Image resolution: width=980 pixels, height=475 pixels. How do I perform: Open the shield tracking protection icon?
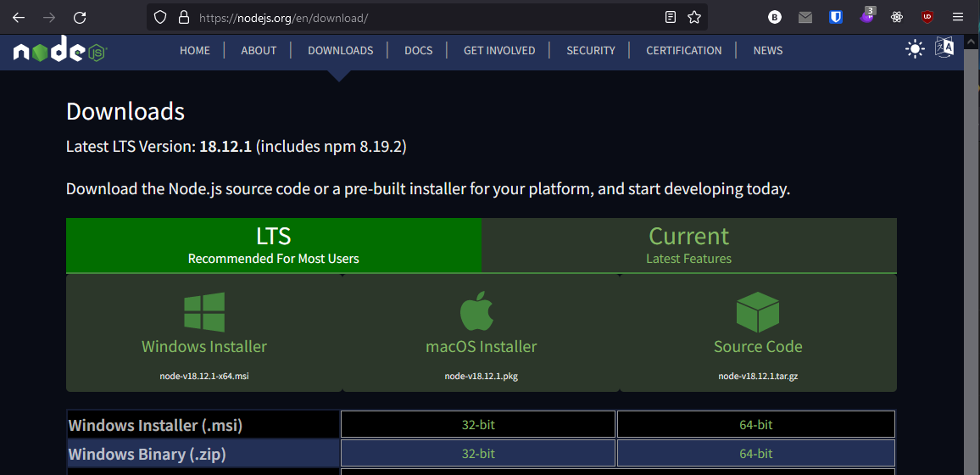point(160,18)
